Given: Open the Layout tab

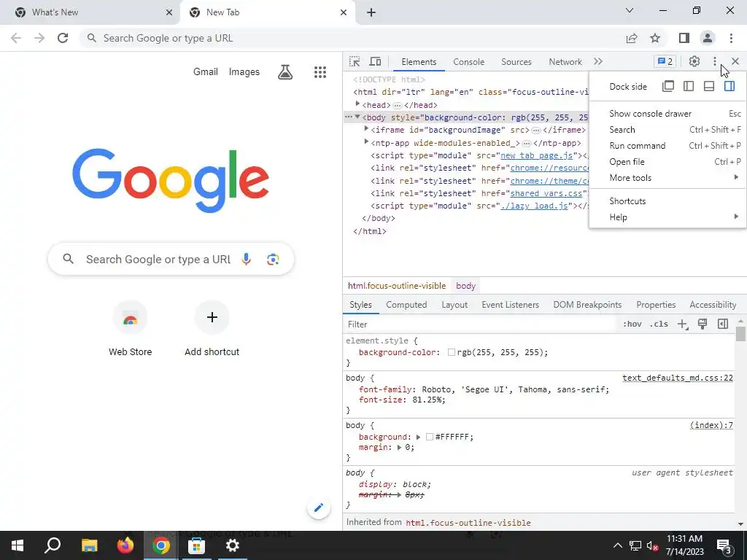Looking at the screenshot, I should click(454, 305).
